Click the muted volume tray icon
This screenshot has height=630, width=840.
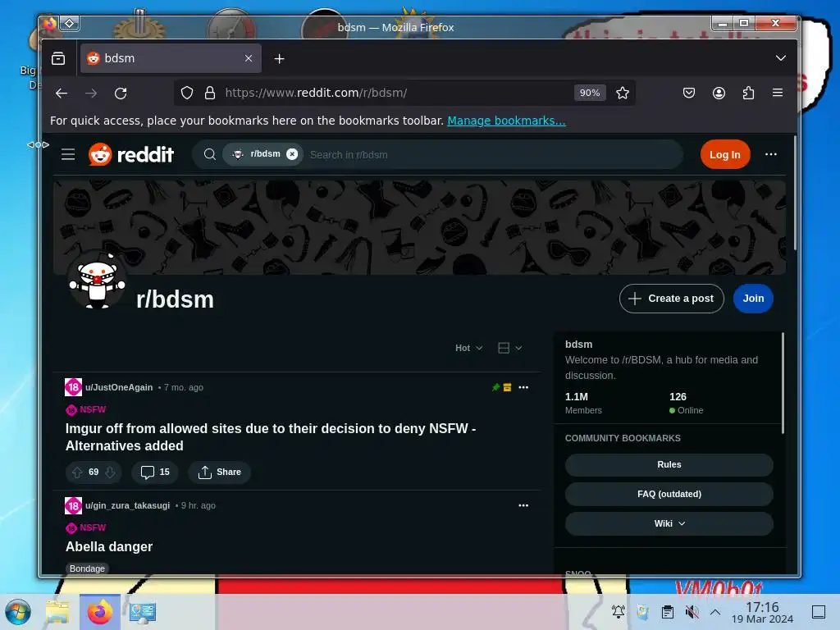(692, 612)
